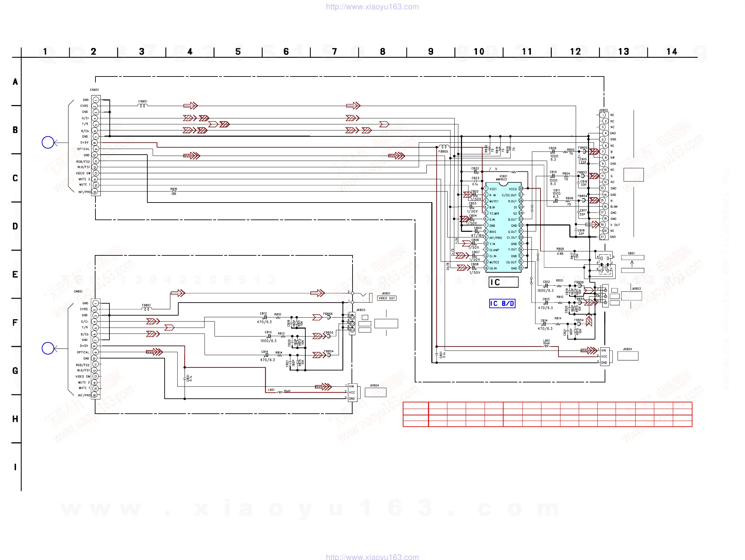Select the R816 10K resistor symbol
745x560 pixels.
pos(174,191)
